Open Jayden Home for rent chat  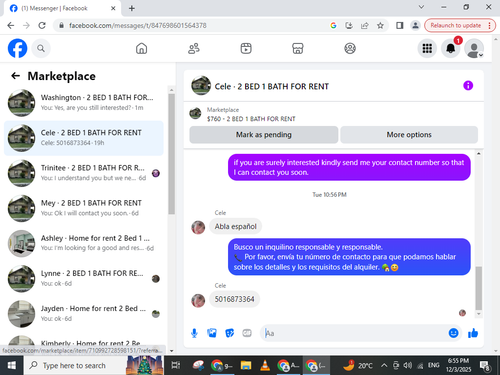pyautogui.click(x=84, y=313)
